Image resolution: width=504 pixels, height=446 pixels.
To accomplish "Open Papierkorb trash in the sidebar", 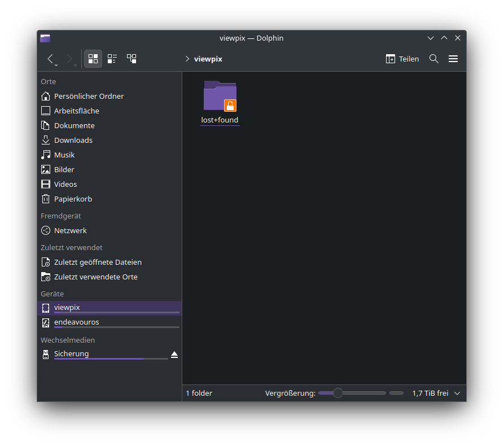I will pyautogui.click(x=109, y=199).
